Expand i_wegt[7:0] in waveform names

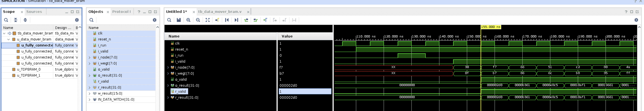[168, 73]
